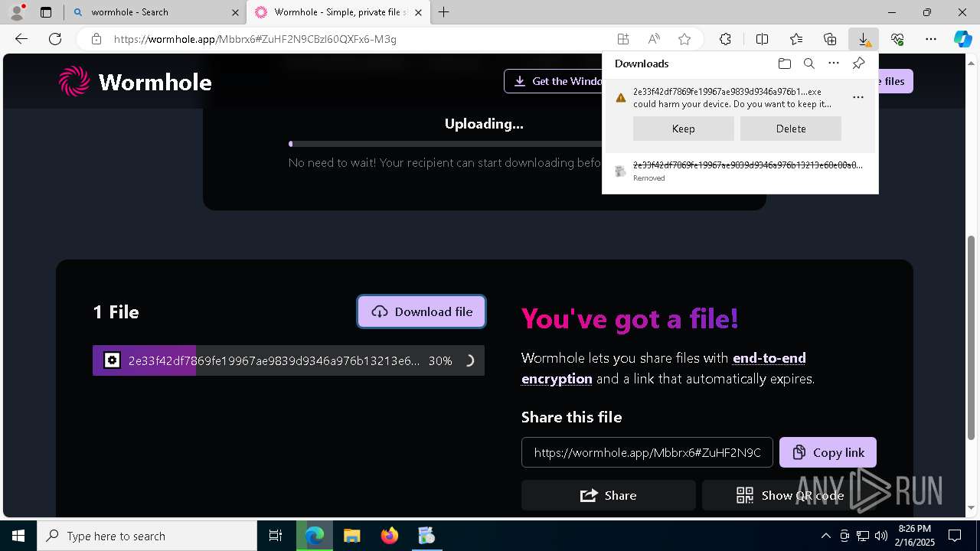Open browser profile avatar

coord(16,12)
